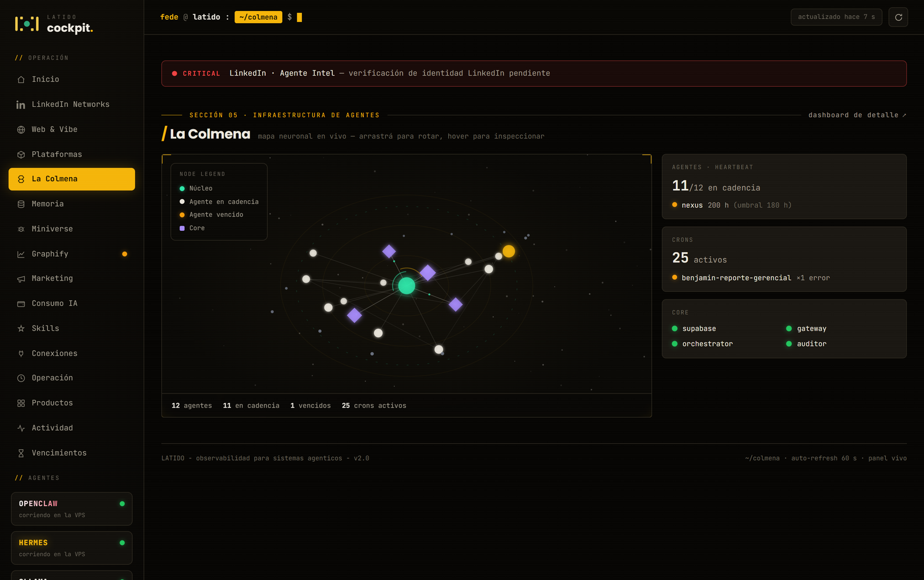Click the gateway core status
The width and height of the screenshot is (924, 580).
(806, 328)
